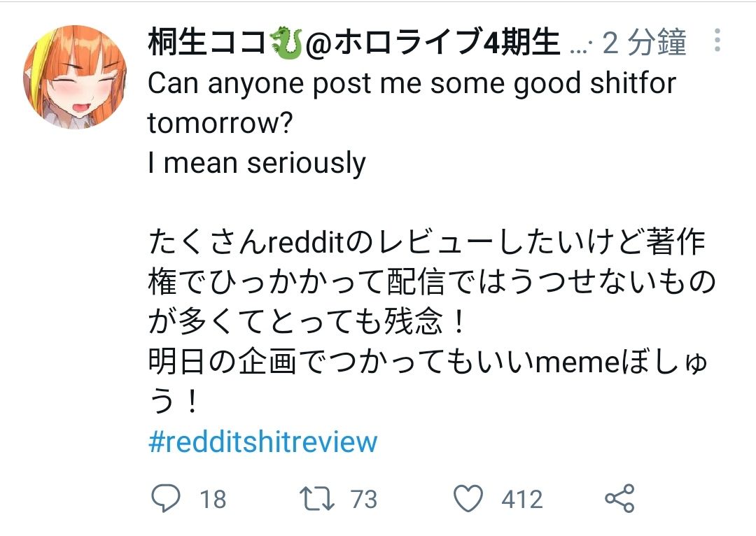Image resolution: width=756 pixels, height=536 pixels.
Task: Click the "I mean seriously" line
Action: click(256, 164)
